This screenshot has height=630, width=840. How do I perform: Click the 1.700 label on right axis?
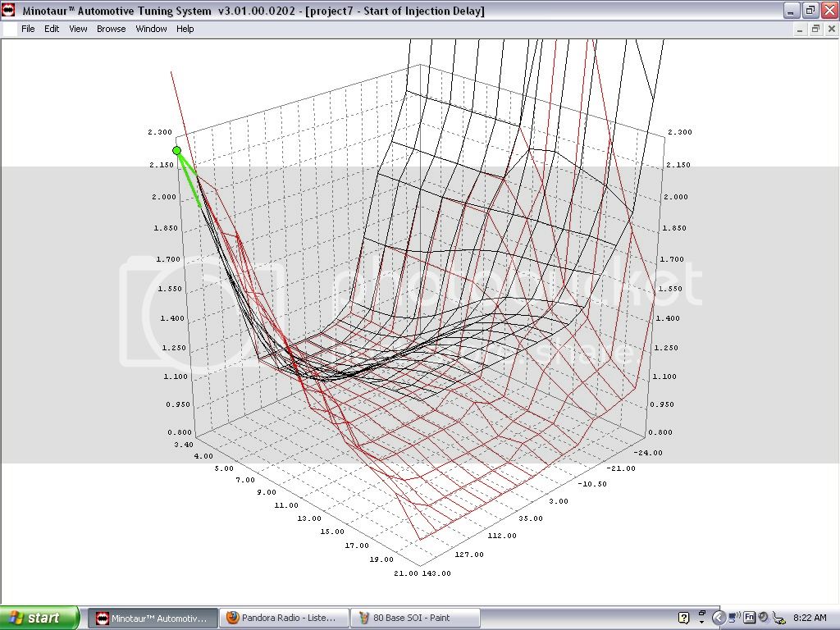click(x=672, y=259)
